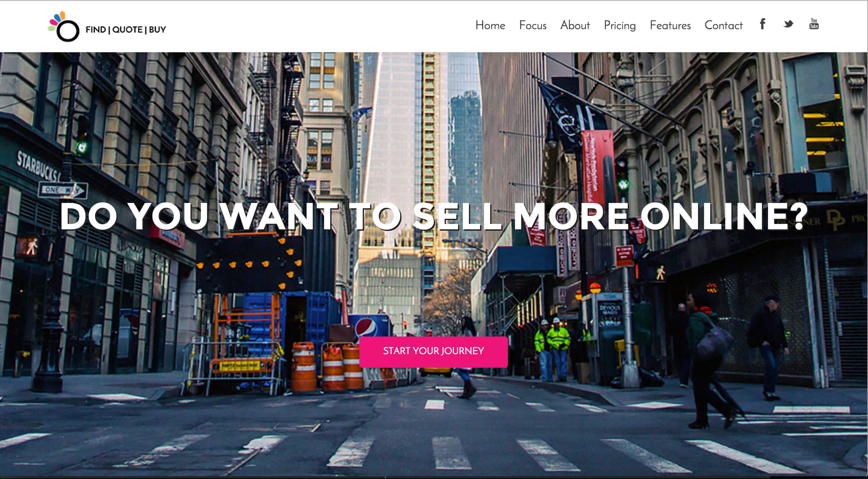Click the word QUOTE in logo tagline
868x479 pixels.
[127, 30]
